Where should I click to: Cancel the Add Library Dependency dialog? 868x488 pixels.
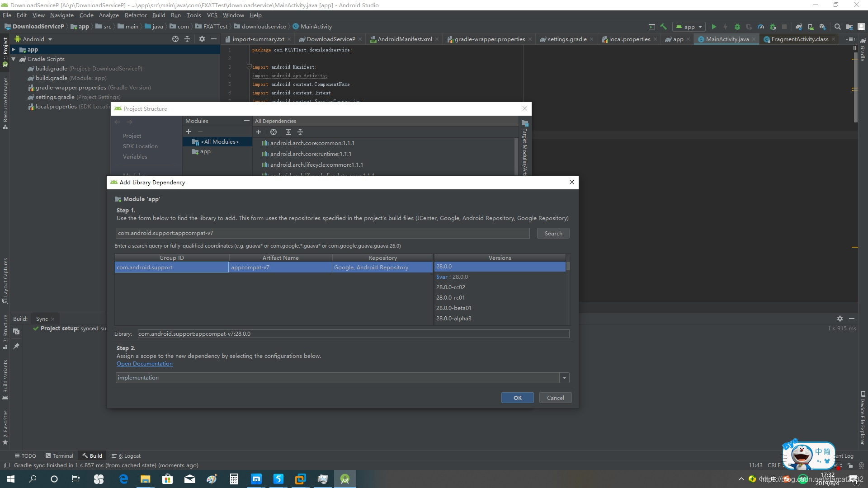555,398
